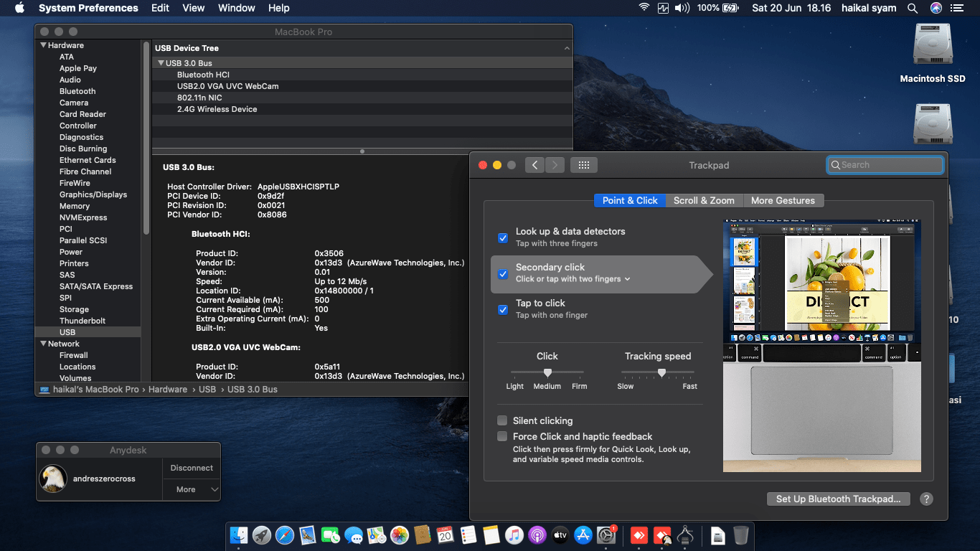Screen dimensions: 980x551
Task: Select USB2.0 VGA UVC WebCam row
Action: pos(362,86)
